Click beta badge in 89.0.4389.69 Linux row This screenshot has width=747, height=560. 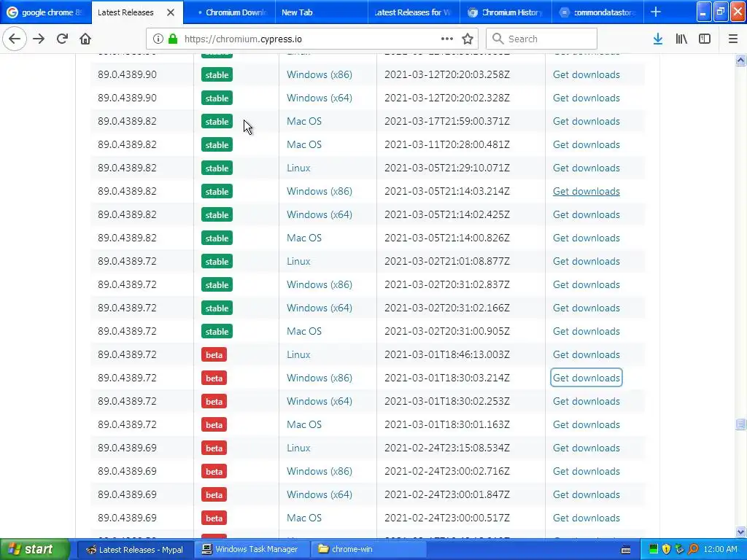point(214,448)
